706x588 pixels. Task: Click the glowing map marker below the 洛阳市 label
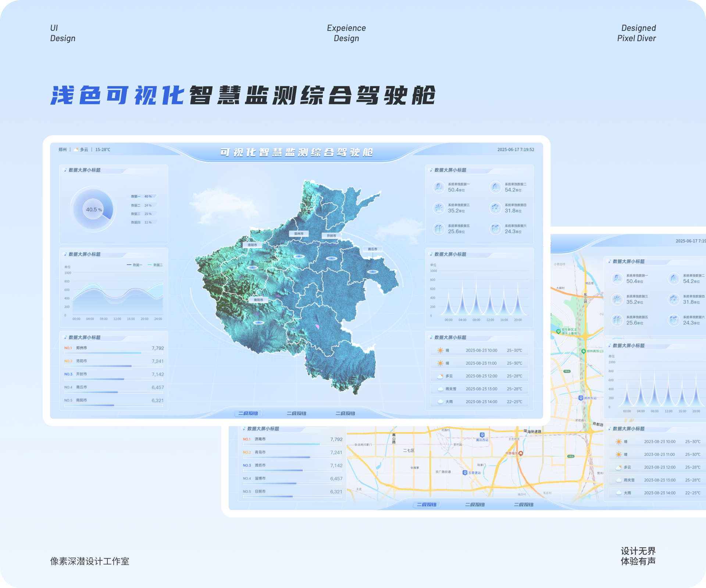click(x=252, y=268)
